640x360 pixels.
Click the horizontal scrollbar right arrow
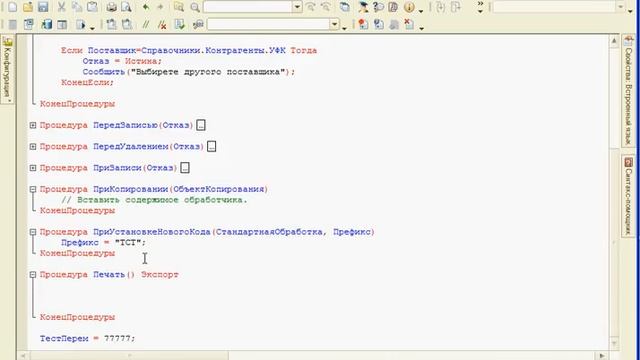click(602, 356)
